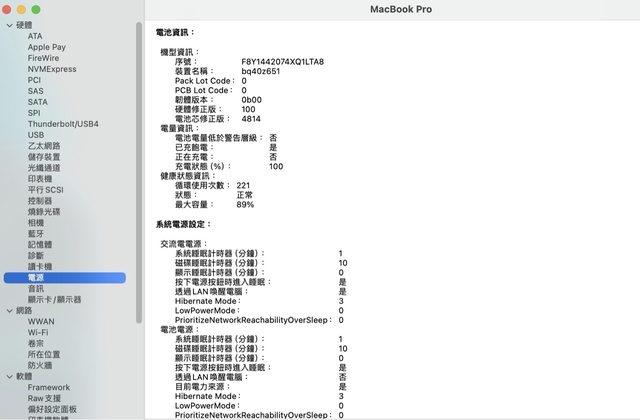The height and width of the screenshot is (420, 640).
Task: Show Wi-Fi network information
Action: 38,332
